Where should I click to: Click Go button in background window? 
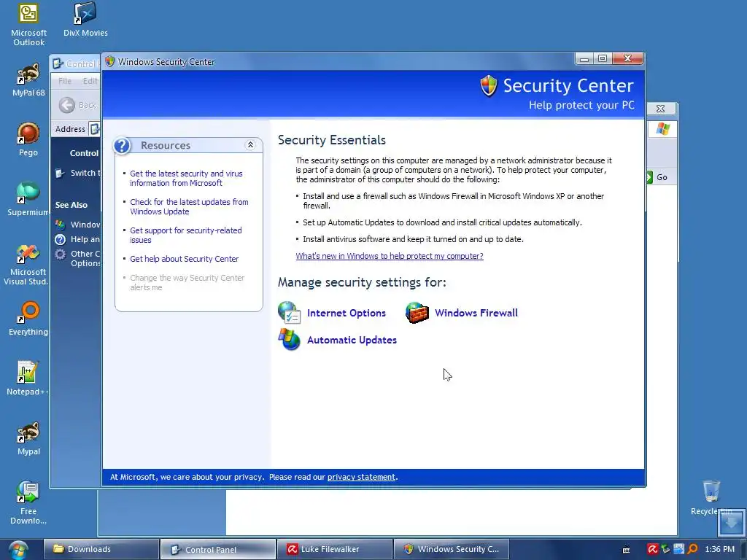(658, 177)
